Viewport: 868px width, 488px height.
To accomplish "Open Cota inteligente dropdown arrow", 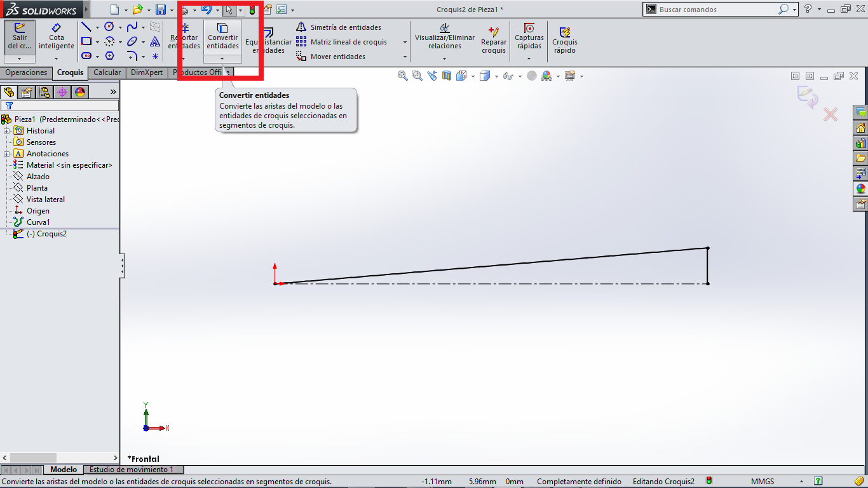I will pos(57,58).
